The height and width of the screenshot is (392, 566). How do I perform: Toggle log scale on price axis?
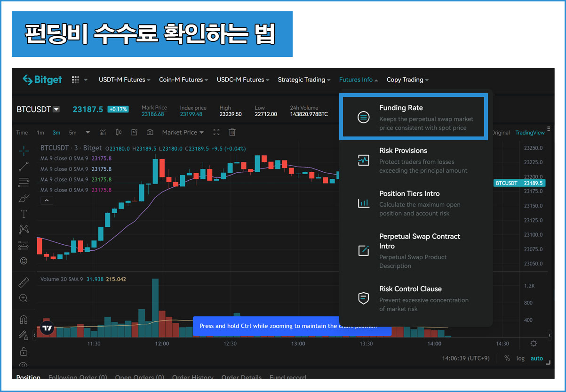(520, 358)
